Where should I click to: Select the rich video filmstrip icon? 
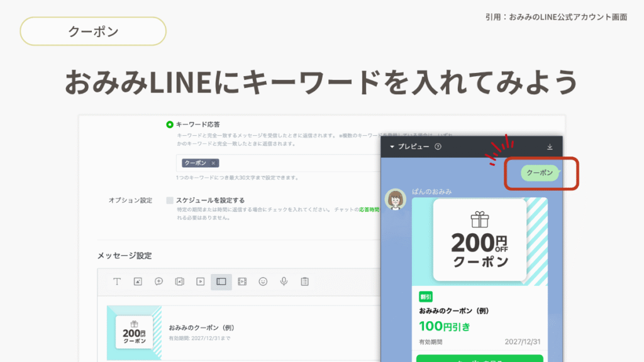point(242,282)
